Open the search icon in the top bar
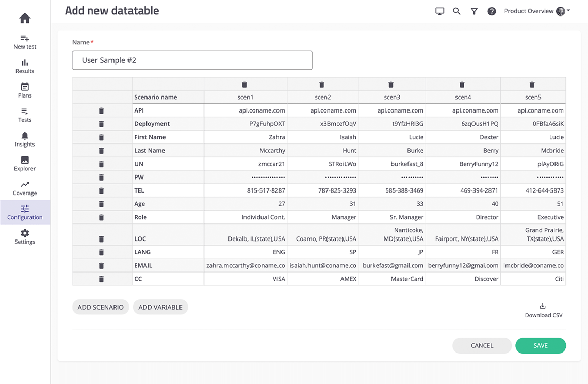This screenshot has height=384, width=588. tap(456, 11)
